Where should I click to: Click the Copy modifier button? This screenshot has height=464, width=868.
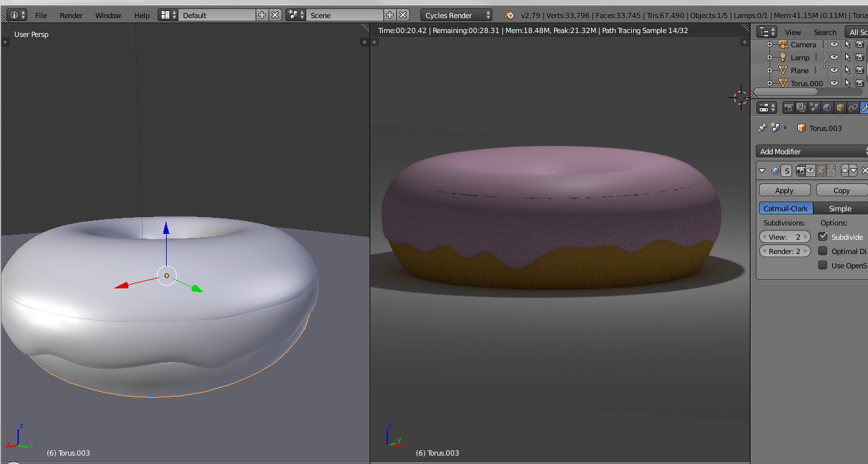[x=841, y=190]
